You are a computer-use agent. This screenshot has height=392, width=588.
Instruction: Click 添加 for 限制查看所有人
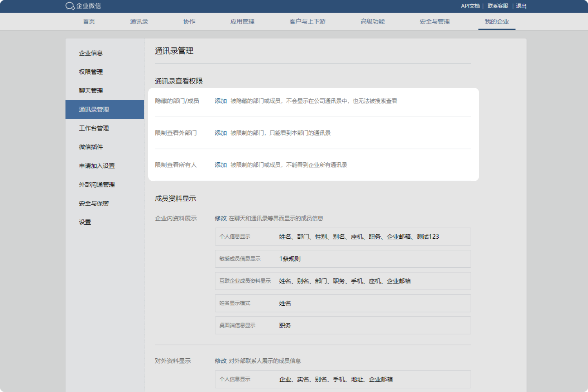pos(221,165)
